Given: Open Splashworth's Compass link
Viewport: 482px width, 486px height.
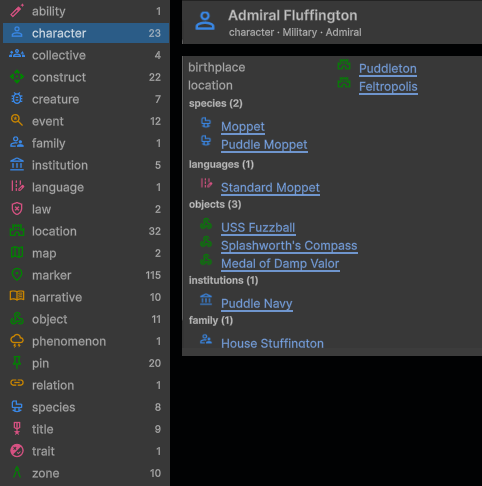Looking at the screenshot, I should [x=289, y=246].
